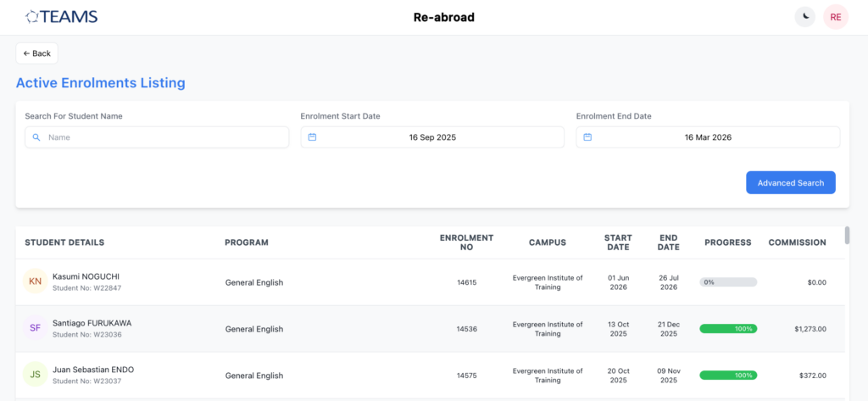Click enrolment number 14615

[466, 282]
